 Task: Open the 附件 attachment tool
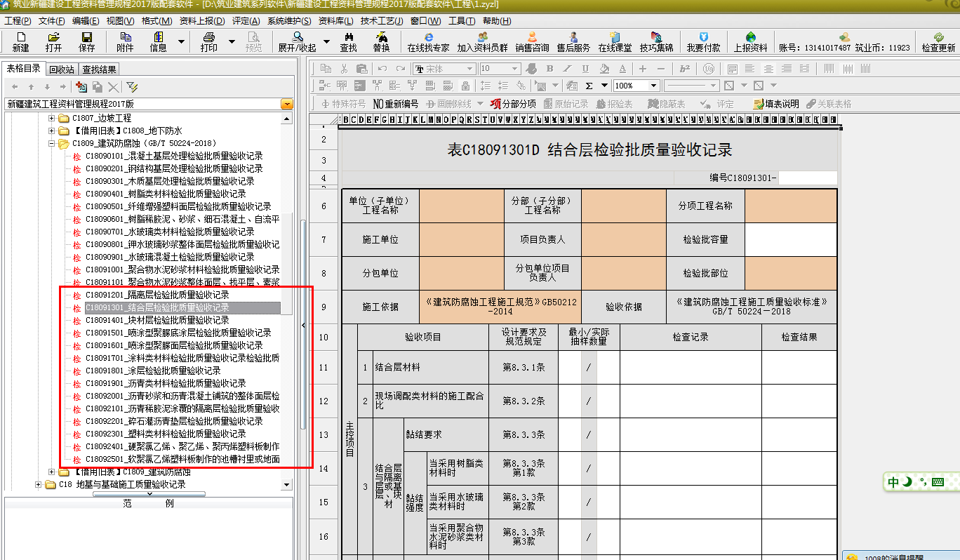coord(125,41)
